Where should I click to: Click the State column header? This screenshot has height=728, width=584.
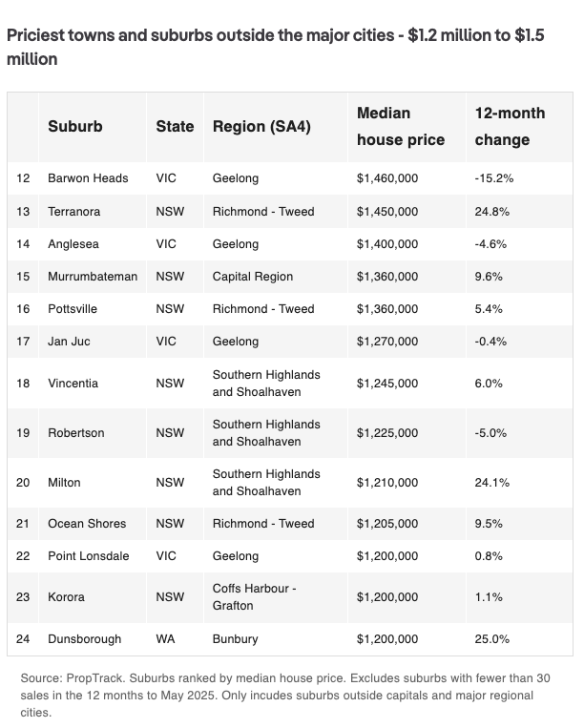click(175, 126)
